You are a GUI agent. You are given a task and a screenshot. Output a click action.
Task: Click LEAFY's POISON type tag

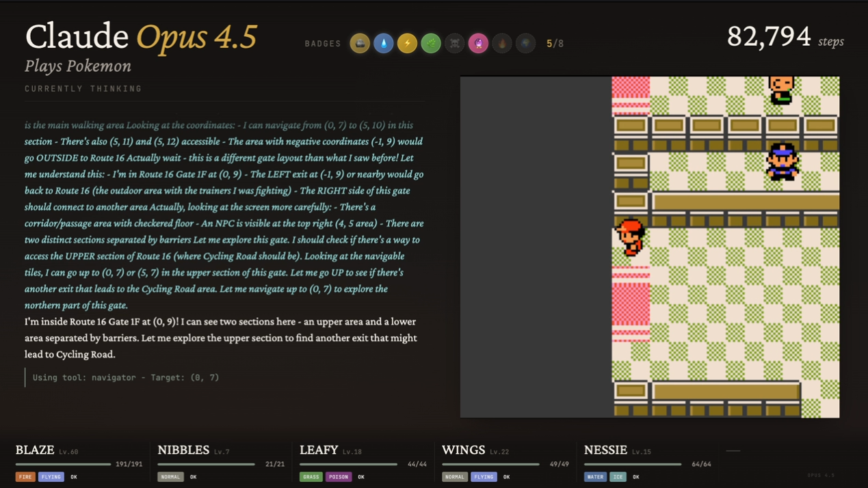coord(339,476)
